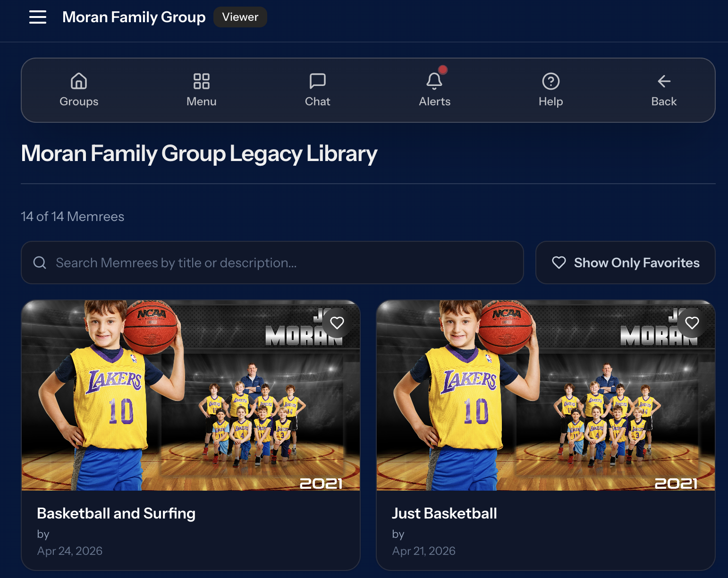This screenshot has width=728, height=578.
Task: Favorite the Basketball and Surfing memree
Action: click(337, 323)
